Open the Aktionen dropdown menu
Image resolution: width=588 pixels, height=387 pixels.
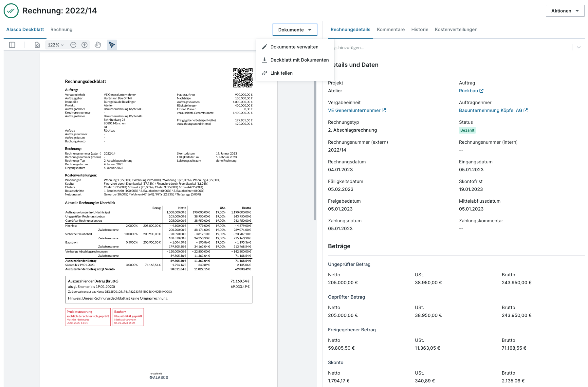(565, 11)
